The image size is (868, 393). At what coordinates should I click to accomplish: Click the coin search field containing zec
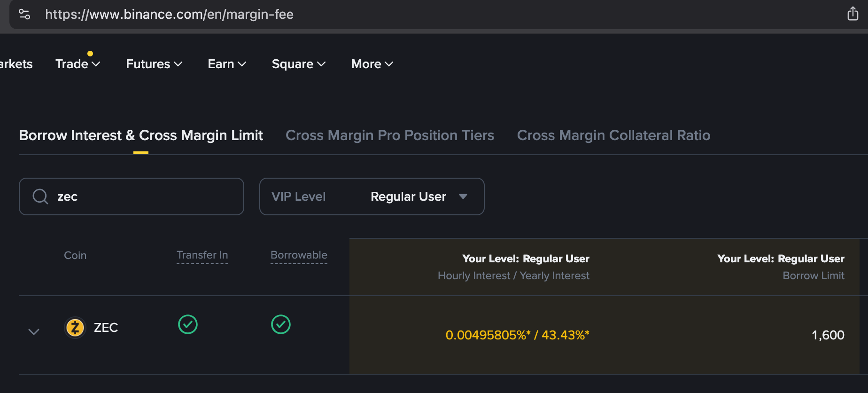[141, 196]
